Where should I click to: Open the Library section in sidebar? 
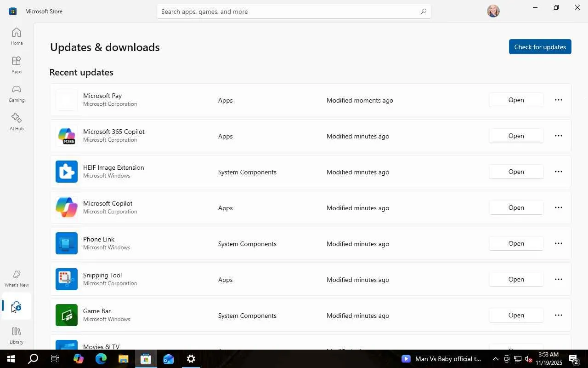(x=17, y=335)
